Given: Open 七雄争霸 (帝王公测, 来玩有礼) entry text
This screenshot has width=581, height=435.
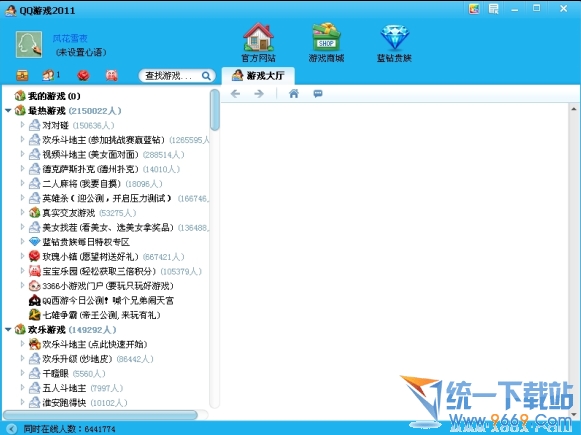Looking at the screenshot, I should (102, 315).
